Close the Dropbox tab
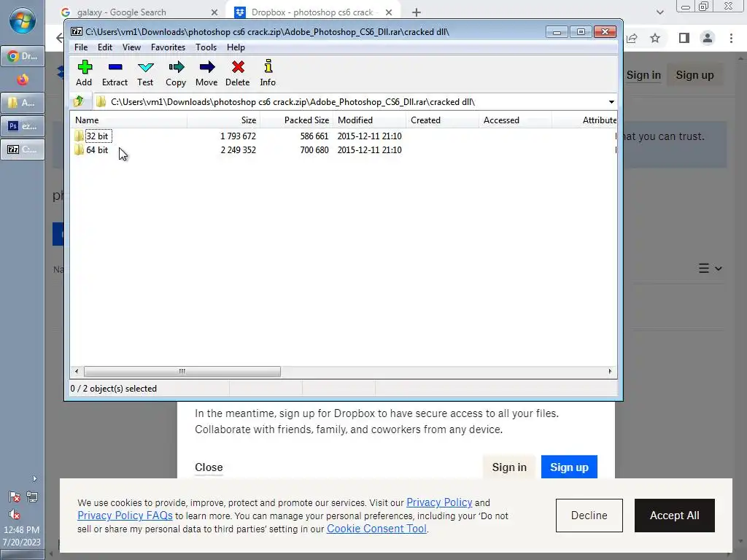Viewport: 747px width, 560px height. 389,12
